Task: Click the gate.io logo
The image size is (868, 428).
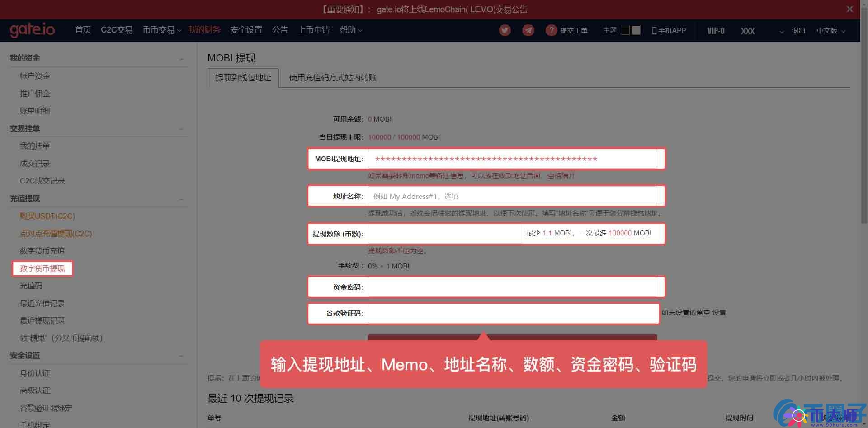Action: coord(32,30)
